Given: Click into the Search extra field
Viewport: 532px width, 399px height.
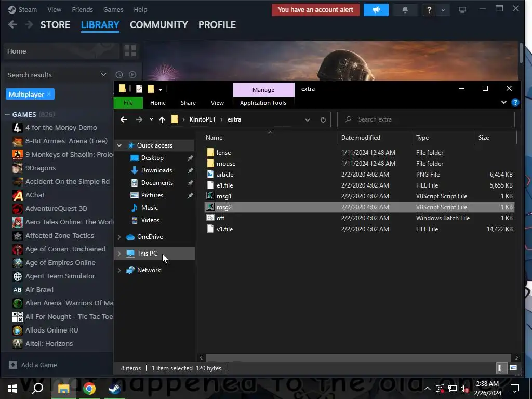Looking at the screenshot, I should 426,119.
